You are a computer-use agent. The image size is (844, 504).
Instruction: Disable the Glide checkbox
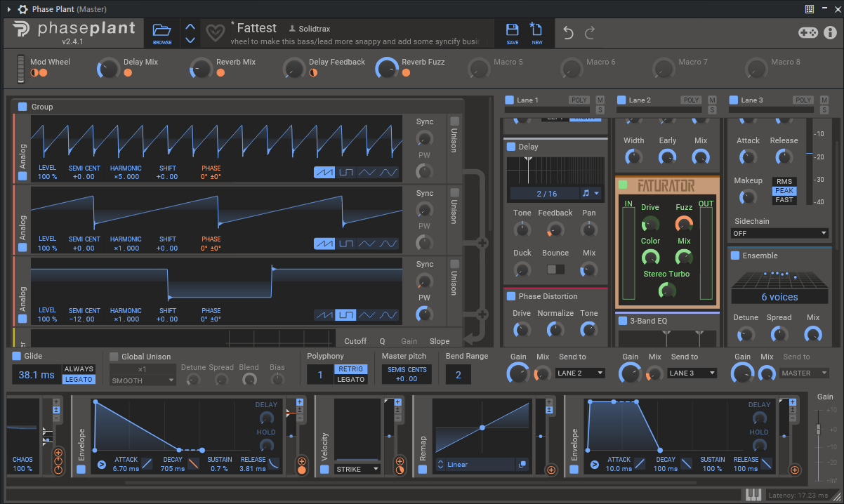(x=17, y=356)
